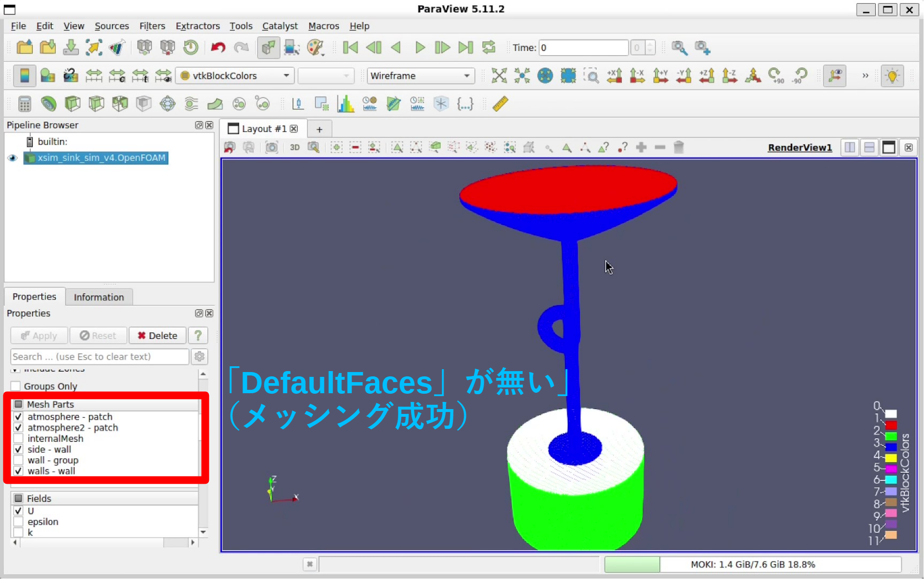Open the Wireframe representation dropdown
Viewport: 924px width, 579px height.
[x=420, y=76]
